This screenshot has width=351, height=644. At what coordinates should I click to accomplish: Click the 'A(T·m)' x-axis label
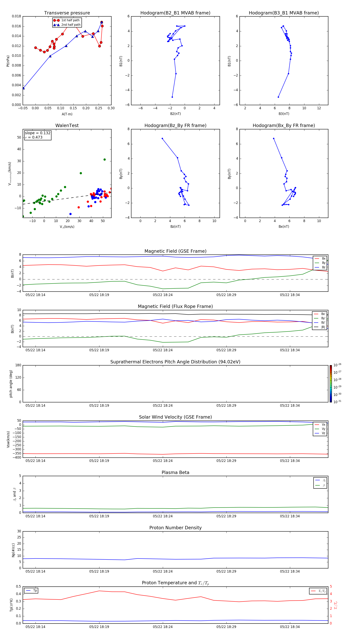tap(67, 114)
